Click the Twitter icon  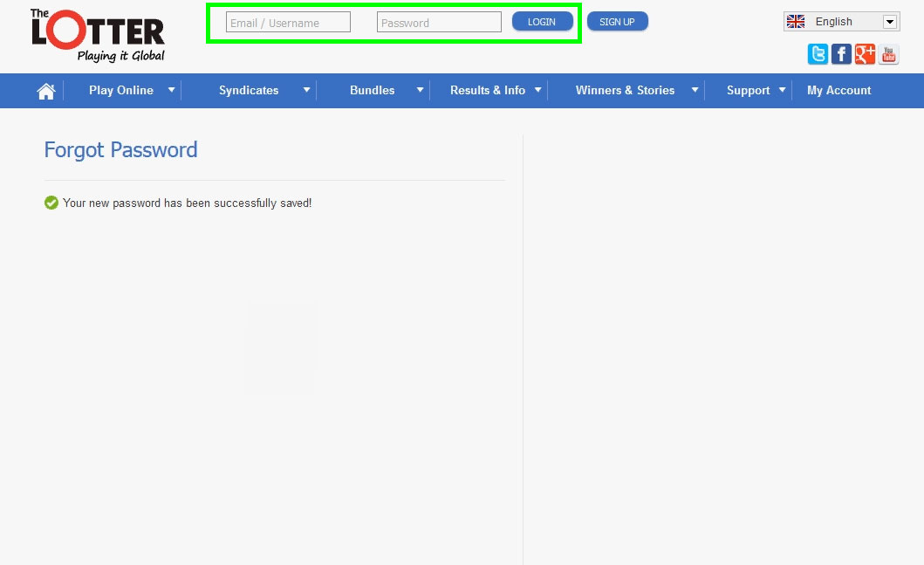pos(818,55)
